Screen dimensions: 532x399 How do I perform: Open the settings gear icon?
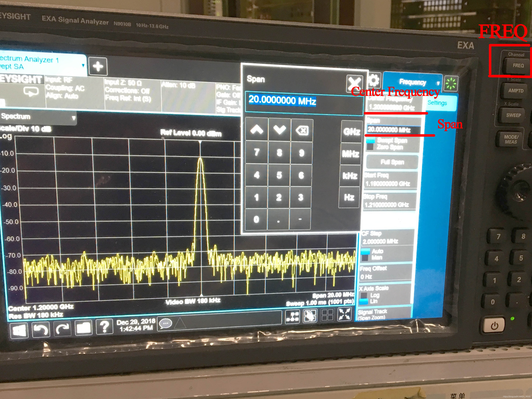click(x=374, y=80)
